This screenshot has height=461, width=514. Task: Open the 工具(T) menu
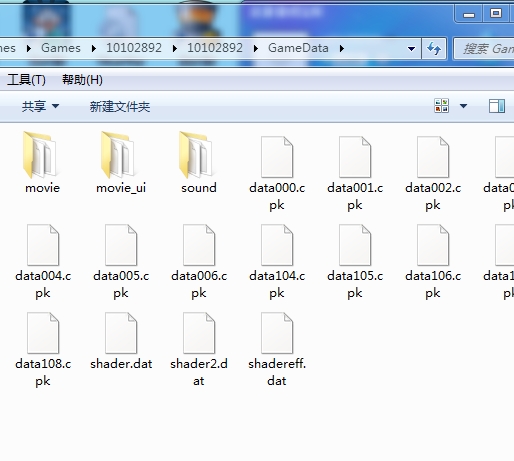tap(26, 80)
